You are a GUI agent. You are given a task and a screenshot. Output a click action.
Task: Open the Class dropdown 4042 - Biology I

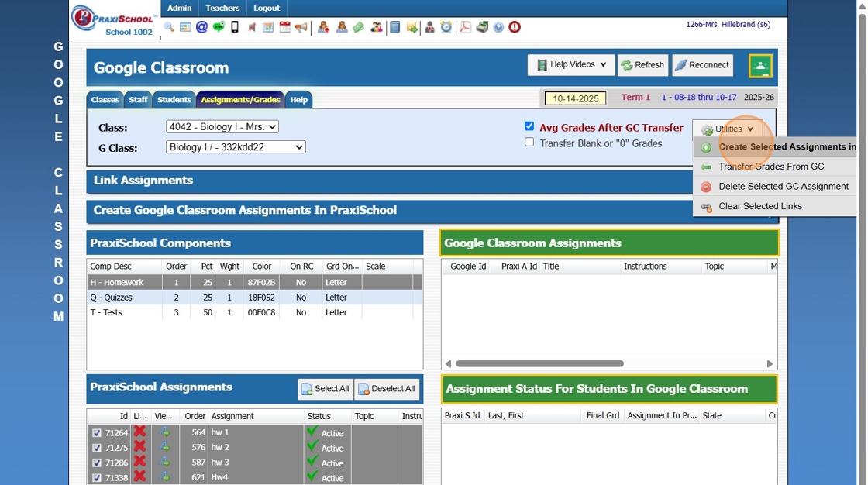222,127
